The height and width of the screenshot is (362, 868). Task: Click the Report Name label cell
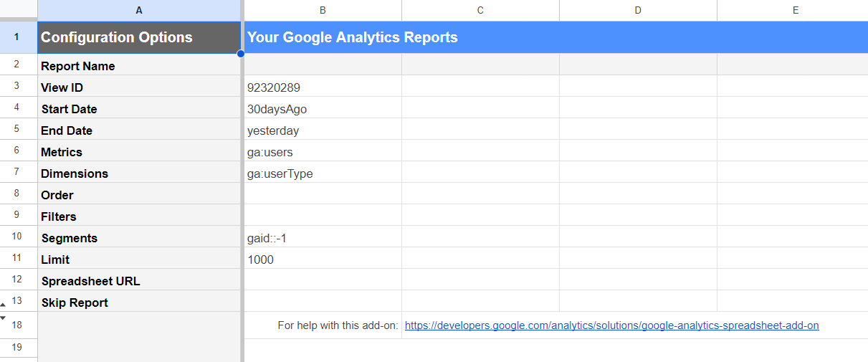(139, 66)
